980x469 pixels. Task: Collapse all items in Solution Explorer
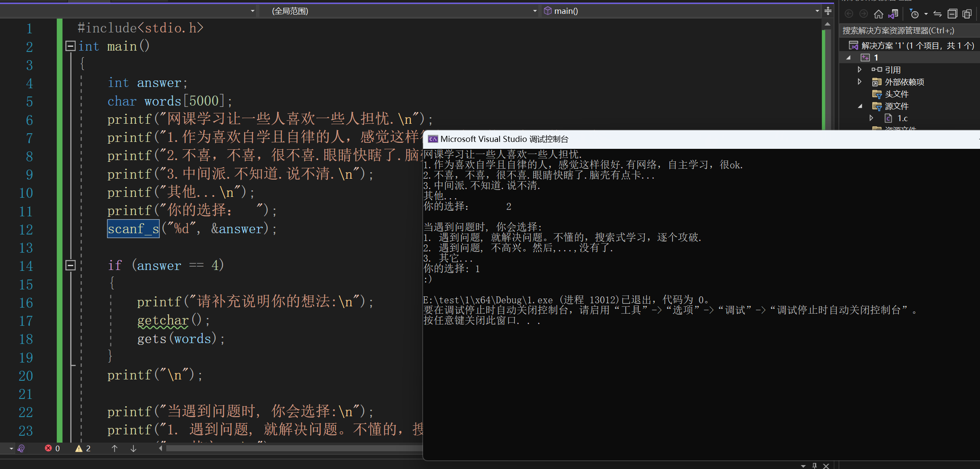(x=952, y=14)
